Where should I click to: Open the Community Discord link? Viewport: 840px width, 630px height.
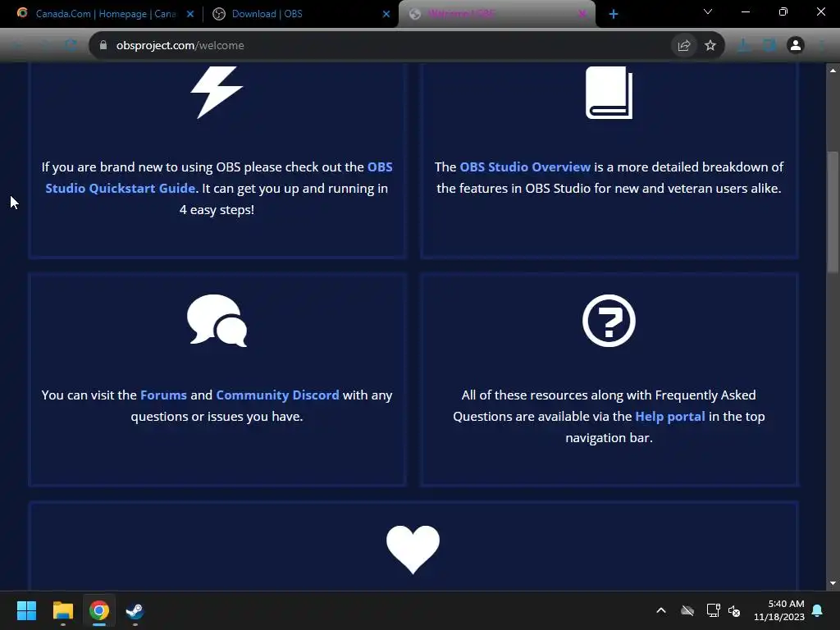[x=277, y=395]
